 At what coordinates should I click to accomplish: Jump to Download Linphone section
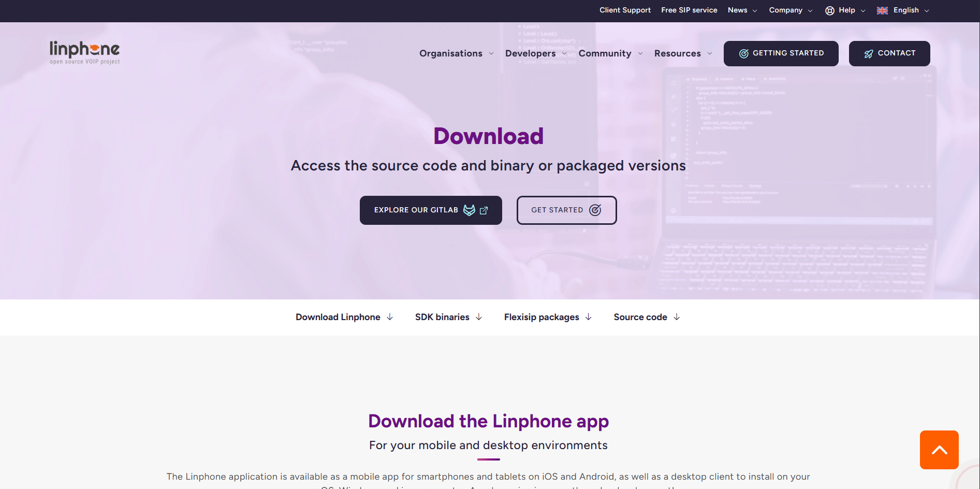[338, 317]
